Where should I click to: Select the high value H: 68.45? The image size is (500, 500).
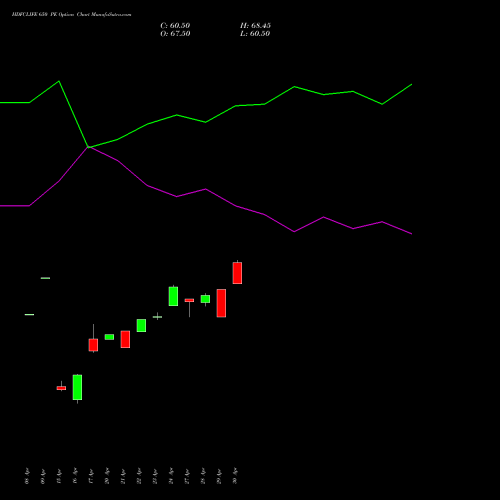tap(255, 26)
